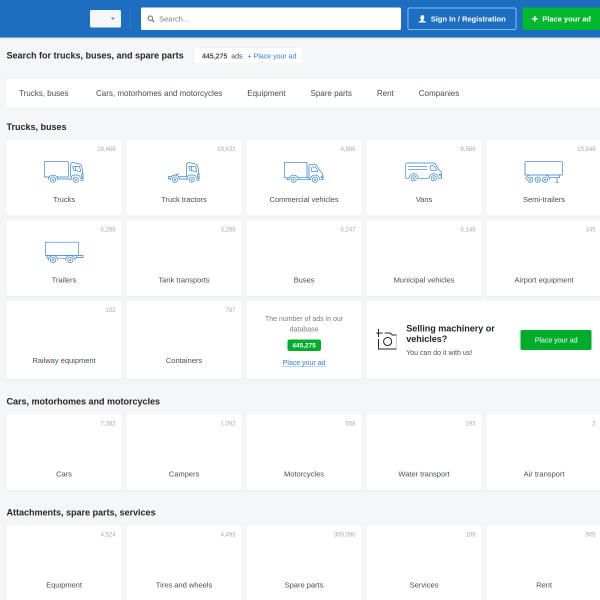Open the Spare parts category card
Image resolution: width=600 pixels, height=600 pixels.
click(x=304, y=563)
